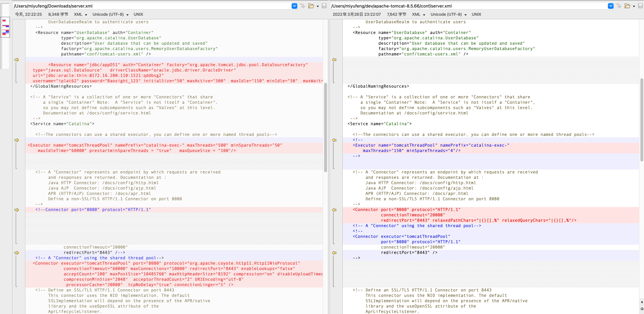Expand left file path history dropdown

click(294, 6)
